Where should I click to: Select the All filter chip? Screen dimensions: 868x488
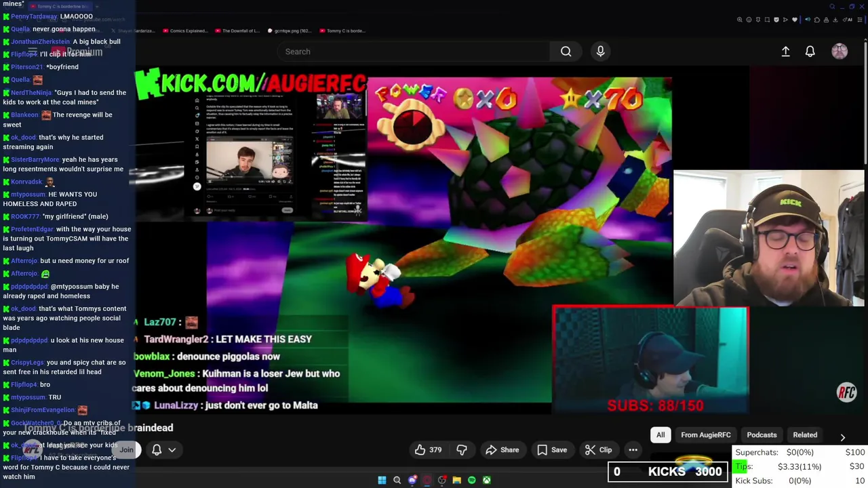(x=660, y=435)
